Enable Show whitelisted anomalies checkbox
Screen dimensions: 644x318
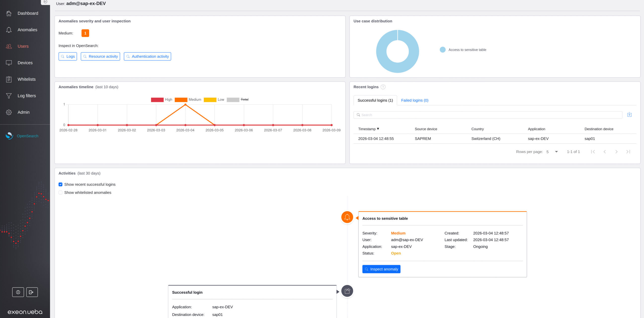click(x=60, y=192)
